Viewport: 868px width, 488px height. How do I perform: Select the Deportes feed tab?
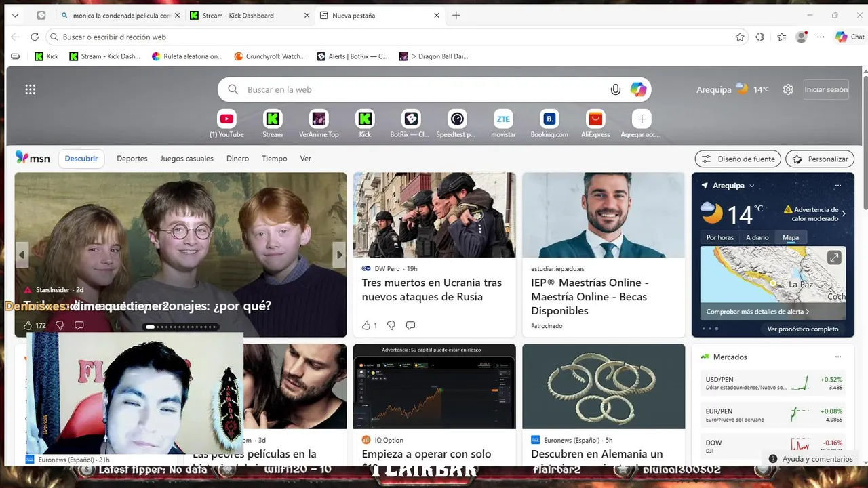coord(132,159)
